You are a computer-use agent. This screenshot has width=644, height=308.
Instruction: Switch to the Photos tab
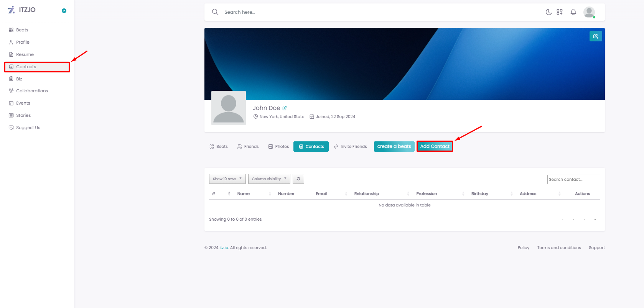pos(278,147)
